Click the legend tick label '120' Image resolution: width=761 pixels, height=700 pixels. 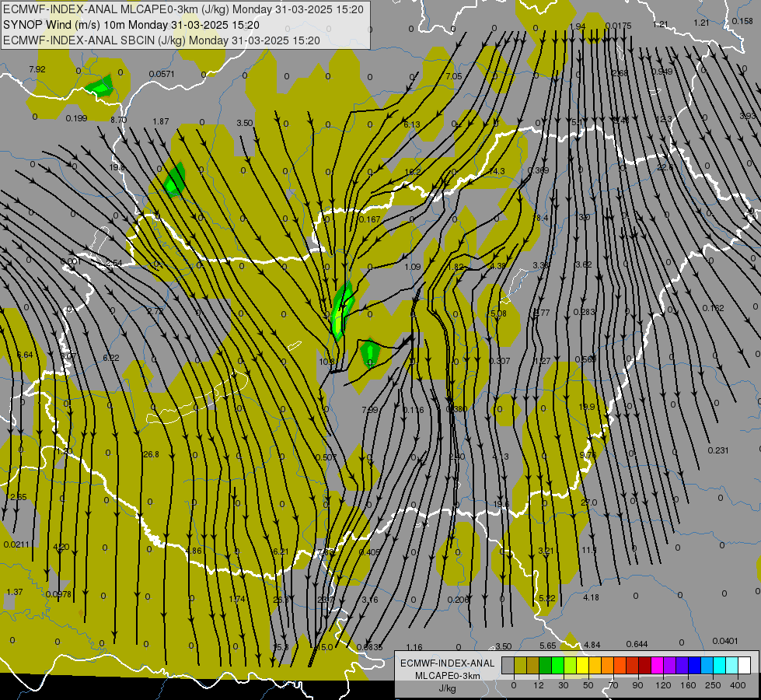pos(663,685)
